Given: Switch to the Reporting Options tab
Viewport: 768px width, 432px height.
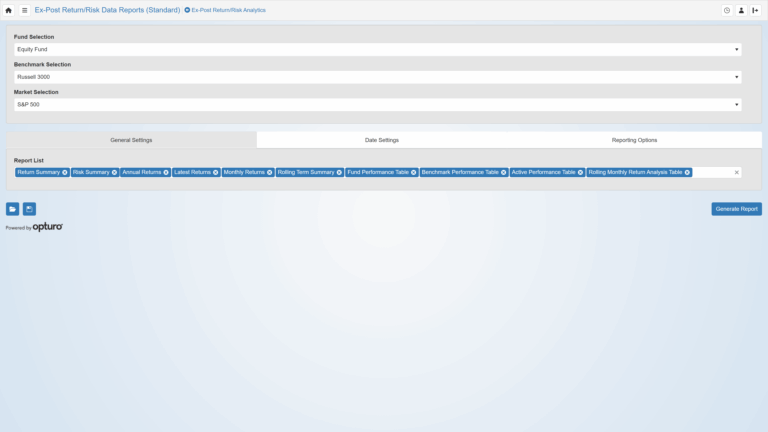Looking at the screenshot, I should pos(634,140).
